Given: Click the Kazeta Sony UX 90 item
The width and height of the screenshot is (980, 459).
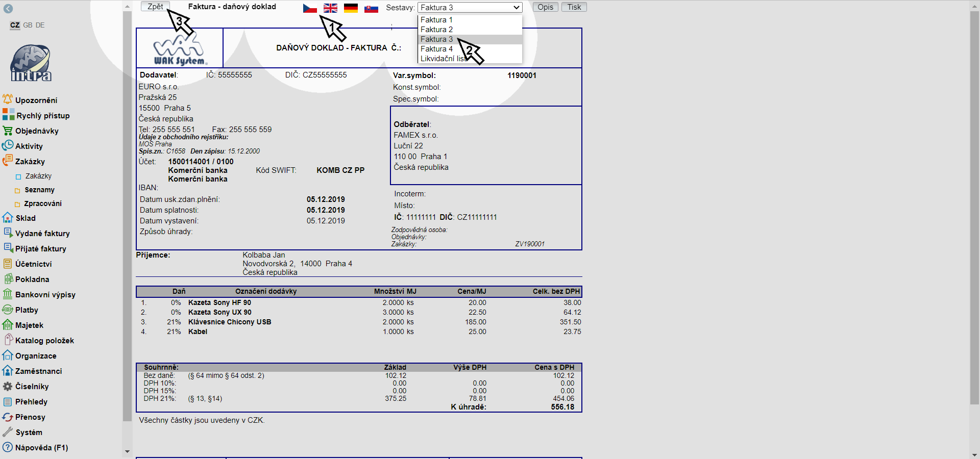Looking at the screenshot, I should [x=219, y=312].
